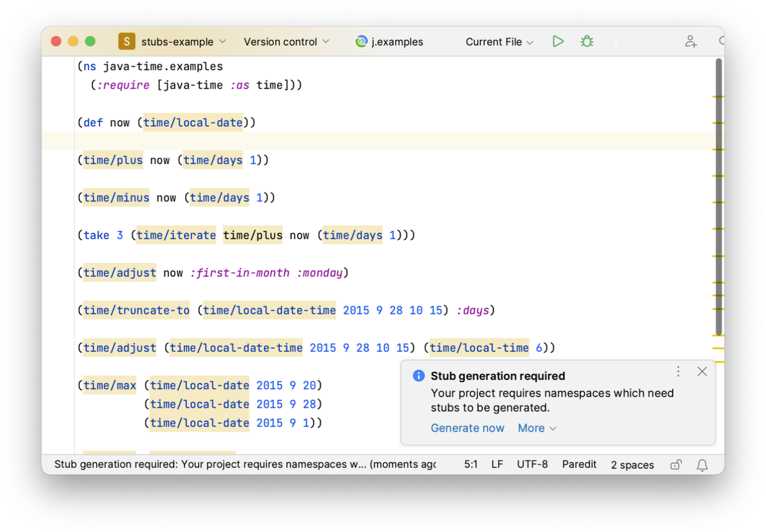Start debugging with the bug icon

pos(587,42)
